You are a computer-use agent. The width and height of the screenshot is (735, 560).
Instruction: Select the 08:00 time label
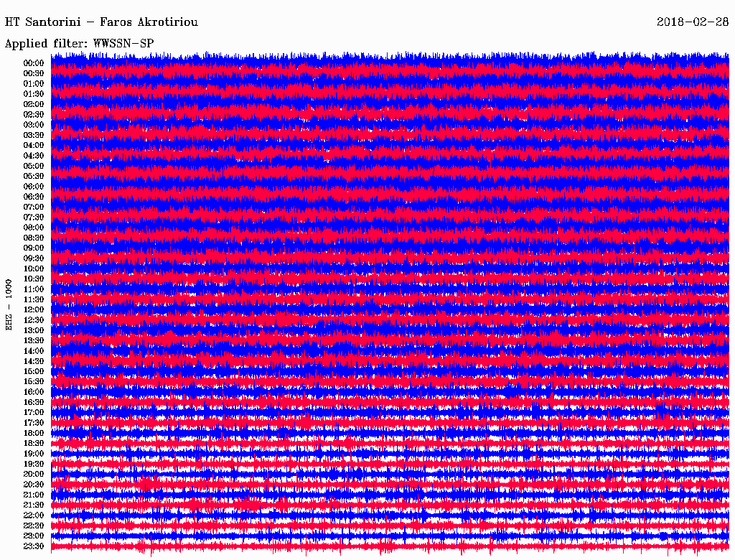click(34, 228)
